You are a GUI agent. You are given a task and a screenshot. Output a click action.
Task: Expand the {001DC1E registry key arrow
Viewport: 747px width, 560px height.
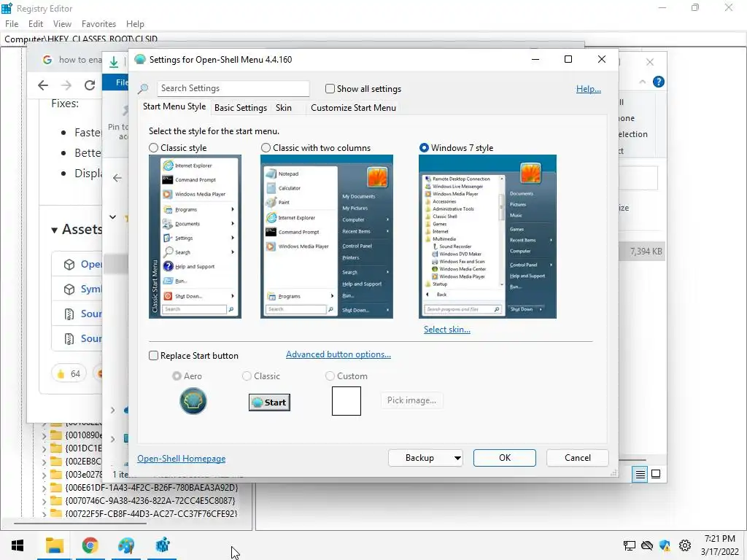pyautogui.click(x=44, y=448)
